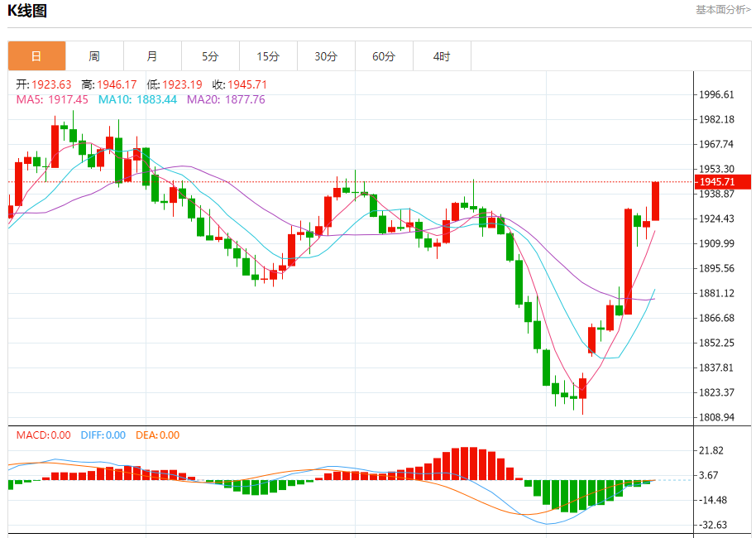Click the MACD:0.00 indicator label

coord(43,435)
